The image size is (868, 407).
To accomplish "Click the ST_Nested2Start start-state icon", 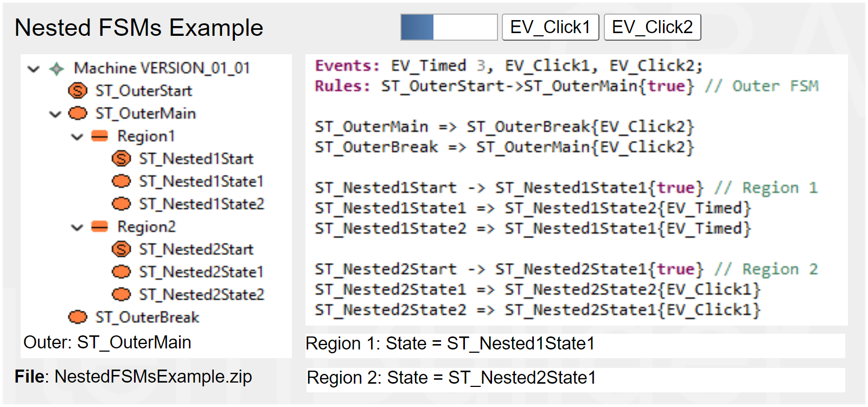I will (121, 249).
